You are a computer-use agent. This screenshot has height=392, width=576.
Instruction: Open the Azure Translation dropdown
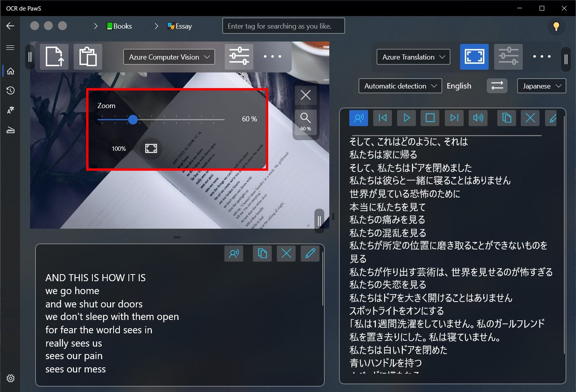click(413, 57)
